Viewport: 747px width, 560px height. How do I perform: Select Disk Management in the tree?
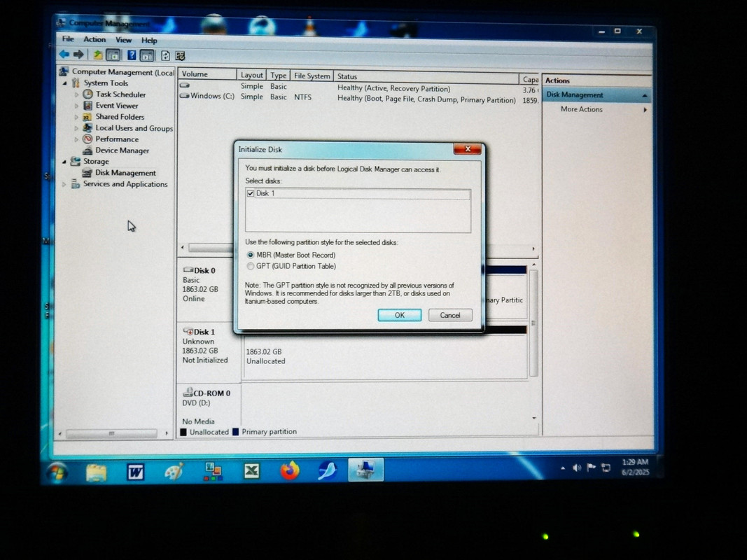pyautogui.click(x=125, y=173)
